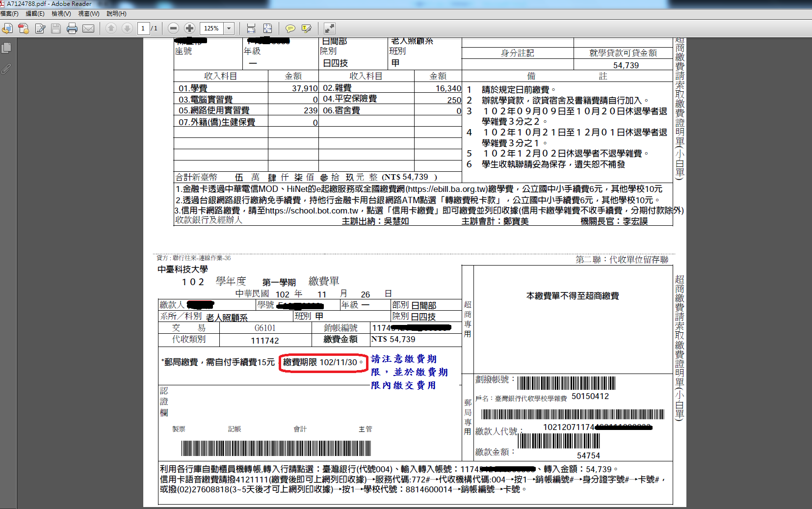Open the 說明(H) menu
Viewport: 812px width, 509px height.
(116, 14)
